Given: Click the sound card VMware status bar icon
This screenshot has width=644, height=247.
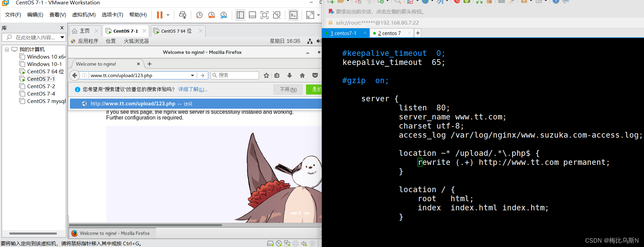Looking at the screenshot, I should click(304, 243).
